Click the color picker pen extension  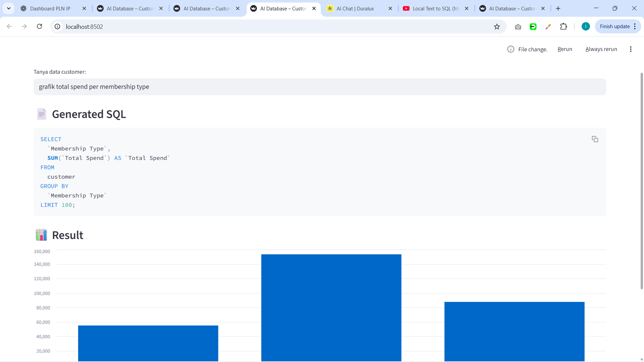click(548, 26)
